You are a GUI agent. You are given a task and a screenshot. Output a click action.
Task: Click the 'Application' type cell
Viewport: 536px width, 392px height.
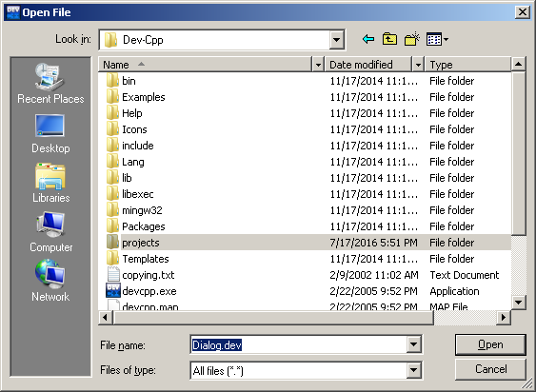pos(454,291)
